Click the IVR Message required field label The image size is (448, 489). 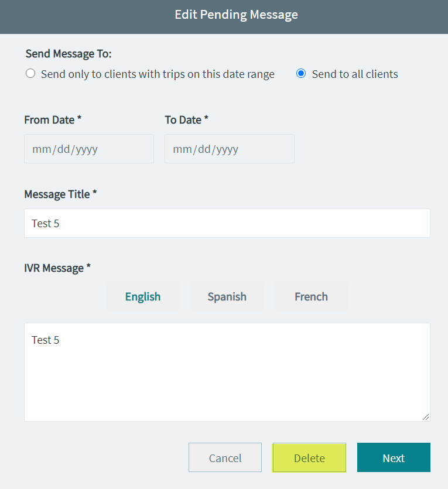(x=57, y=268)
